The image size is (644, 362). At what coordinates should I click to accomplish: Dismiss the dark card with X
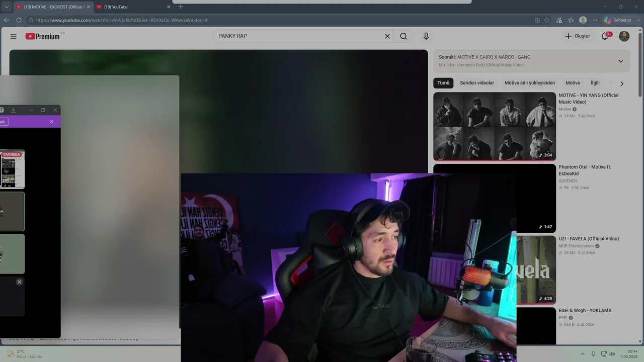pyautogui.click(x=19, y=282)
